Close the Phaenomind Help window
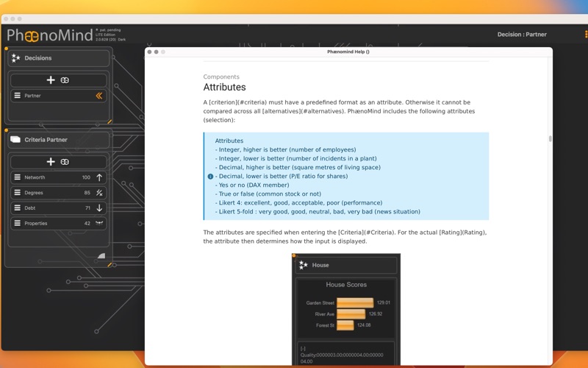Screen dimensions: 588x368 (150, 52)
